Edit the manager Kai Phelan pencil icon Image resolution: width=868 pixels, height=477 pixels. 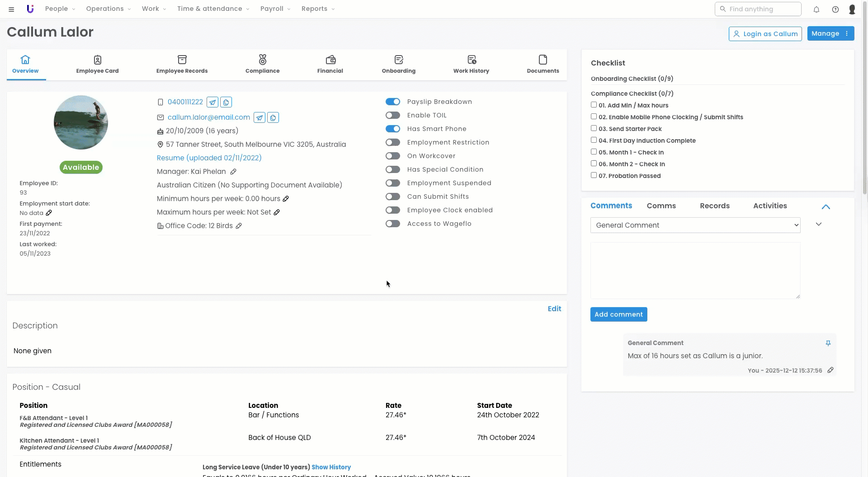(233, 172)
